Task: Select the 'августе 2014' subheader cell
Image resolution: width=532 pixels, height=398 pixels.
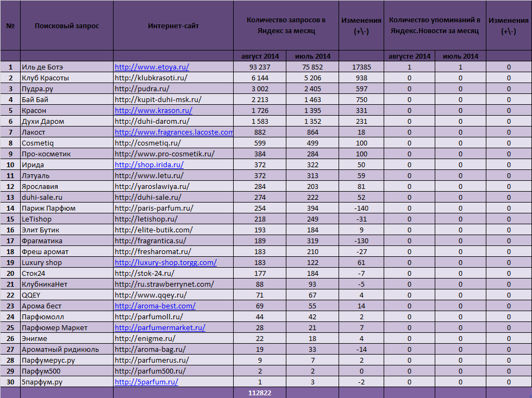Action: 410,56
